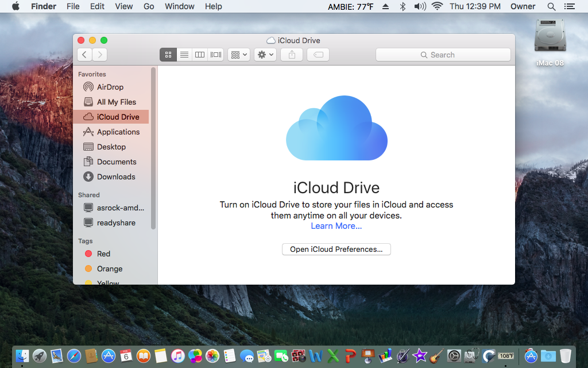Viewport: 588px width, 368px height.
Task: Select the Red tag
Action: (111, 254)
